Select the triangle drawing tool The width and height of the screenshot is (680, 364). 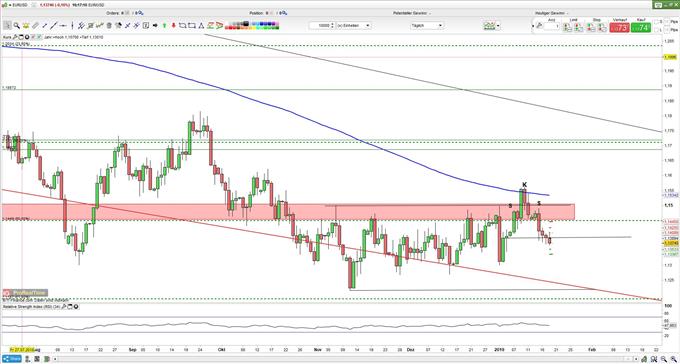click(x=202, y=26)
